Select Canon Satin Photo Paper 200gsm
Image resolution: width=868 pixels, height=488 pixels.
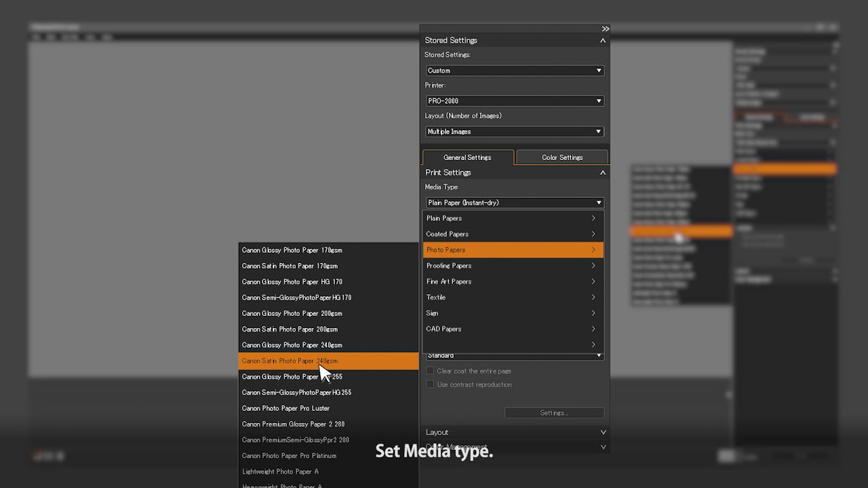[329, 329]
